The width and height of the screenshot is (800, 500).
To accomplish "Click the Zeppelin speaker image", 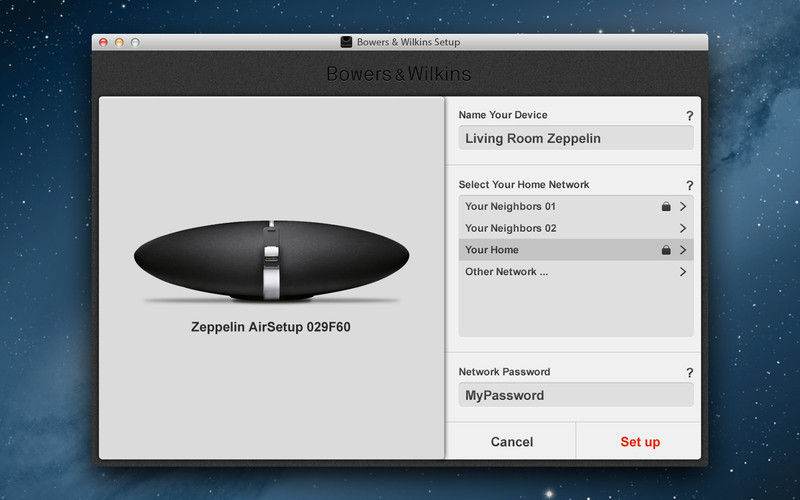I will pos(271,260).
